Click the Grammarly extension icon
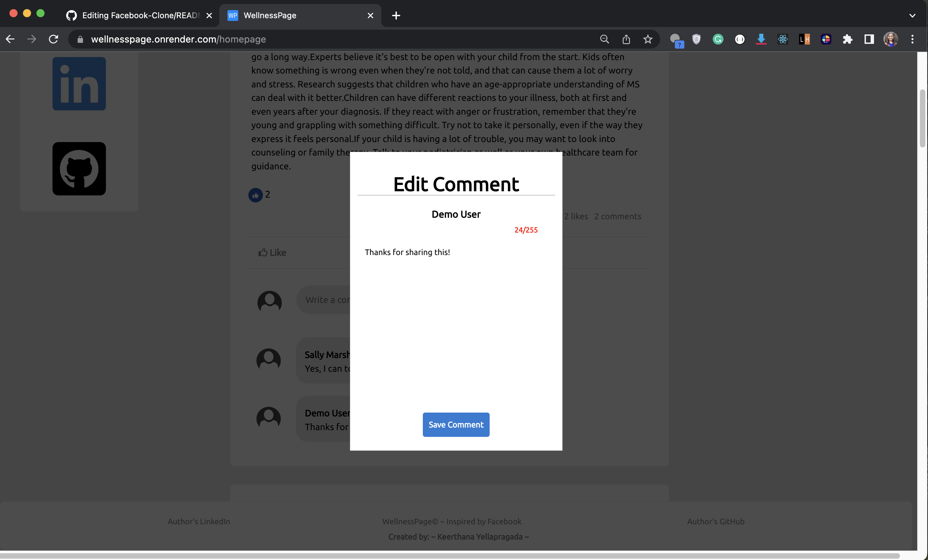Image resolution: width=928 pixels, height=560 pixels. tap(718, 39)
